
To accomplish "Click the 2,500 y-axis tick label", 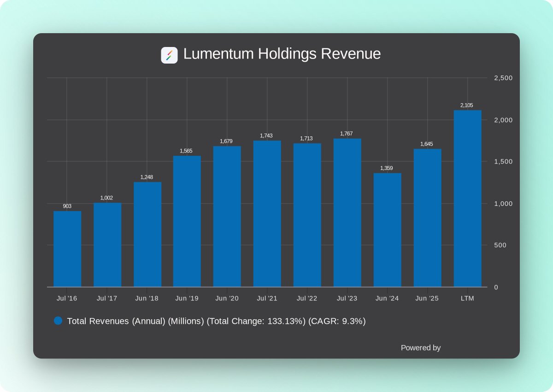I will pyautogui.click(x=503, y=78).
